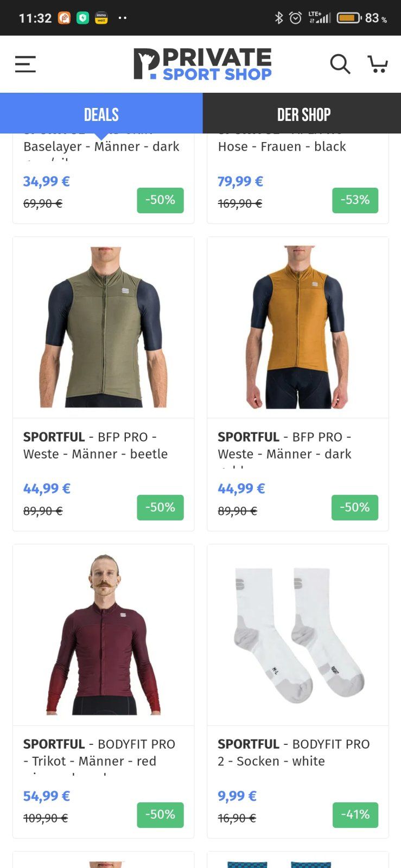
Task: Click the 34,99 € Baselayer price
Action: [47, 181]
